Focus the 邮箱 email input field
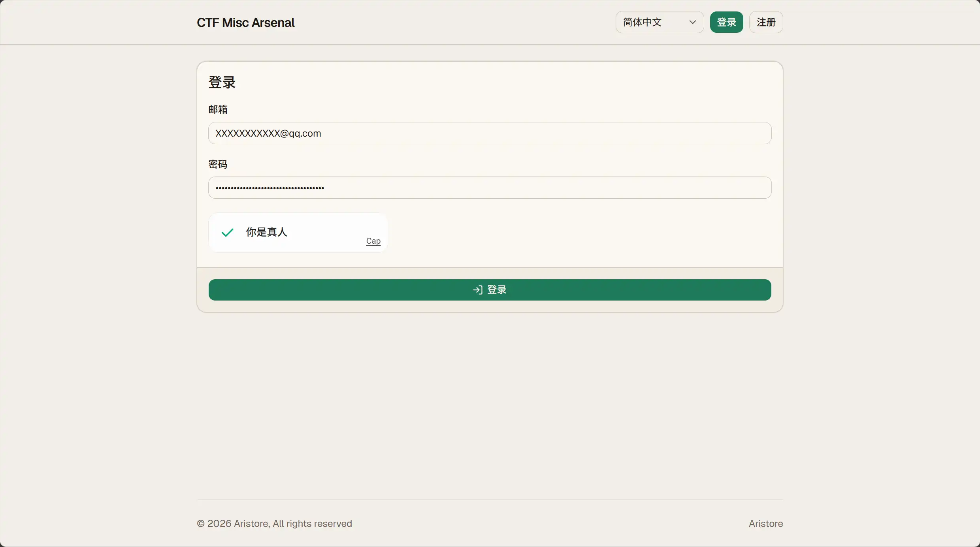Screen dimensions: 980x547 click(490, 133)
